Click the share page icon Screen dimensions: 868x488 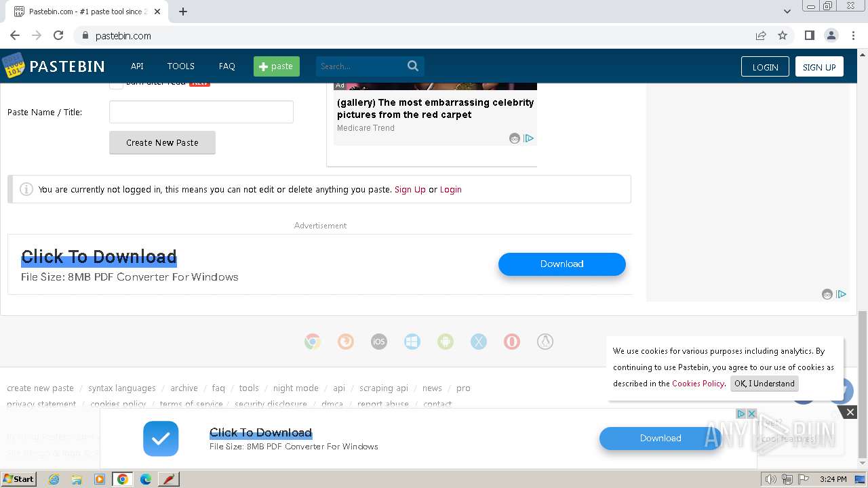pyautogui.click(x=761, y=35)
